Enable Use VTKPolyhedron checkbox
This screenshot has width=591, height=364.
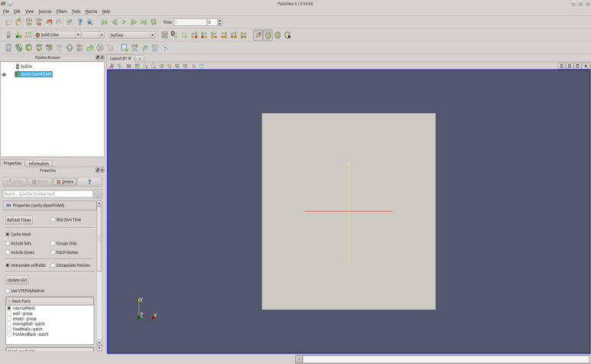pos(8,291)
